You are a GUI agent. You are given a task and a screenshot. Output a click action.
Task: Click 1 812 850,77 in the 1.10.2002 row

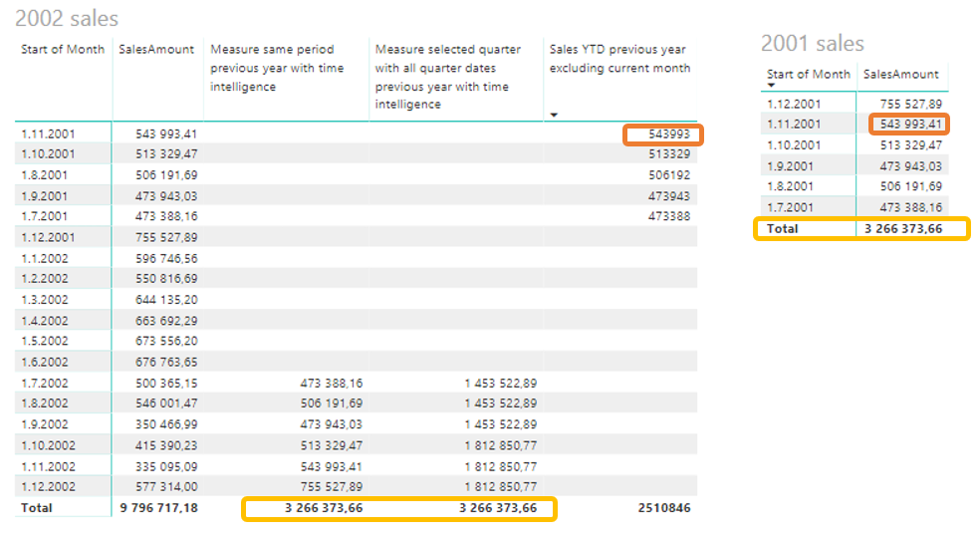(501, 445)
